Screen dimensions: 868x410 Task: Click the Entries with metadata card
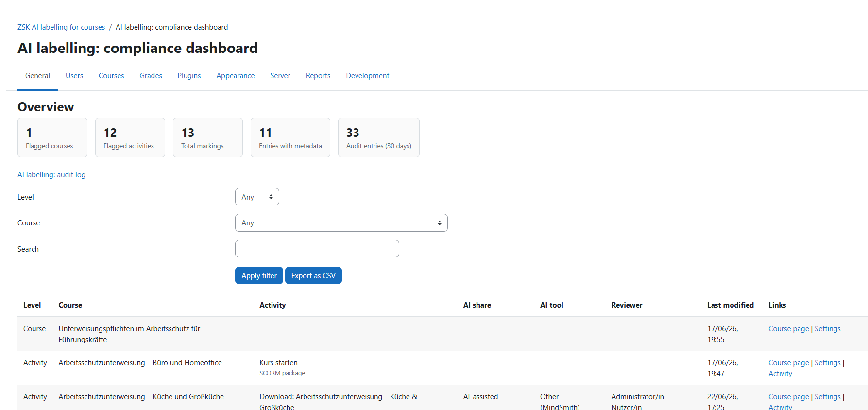[290, 137]
